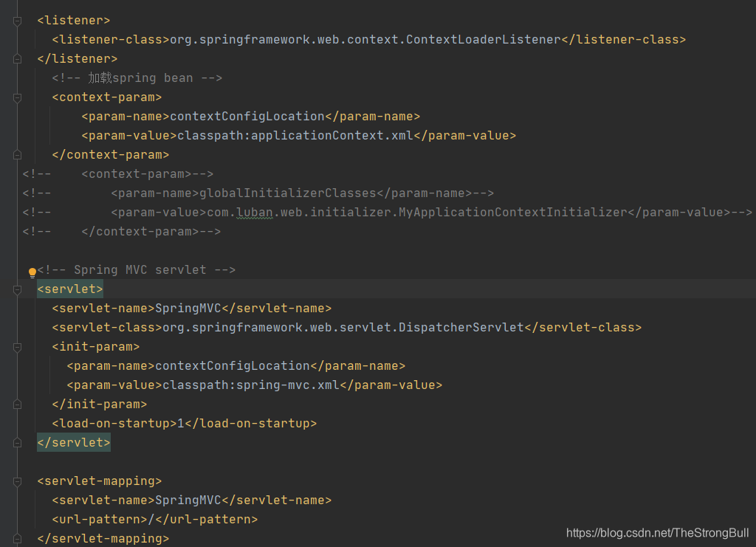Toggle fold marker at closing listener tag
Viewport: 756px width, 547px height.
click(18, 59)
